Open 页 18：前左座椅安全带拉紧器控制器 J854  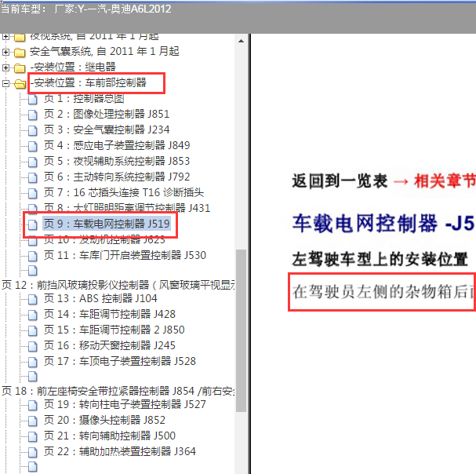click(x=118, y=391)
